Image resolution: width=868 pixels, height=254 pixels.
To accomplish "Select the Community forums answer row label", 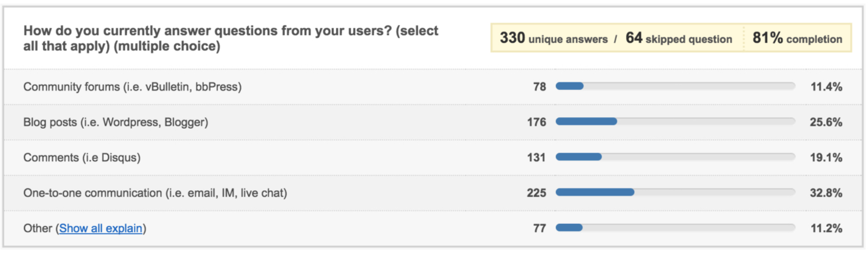I will [x=132, y=87].
